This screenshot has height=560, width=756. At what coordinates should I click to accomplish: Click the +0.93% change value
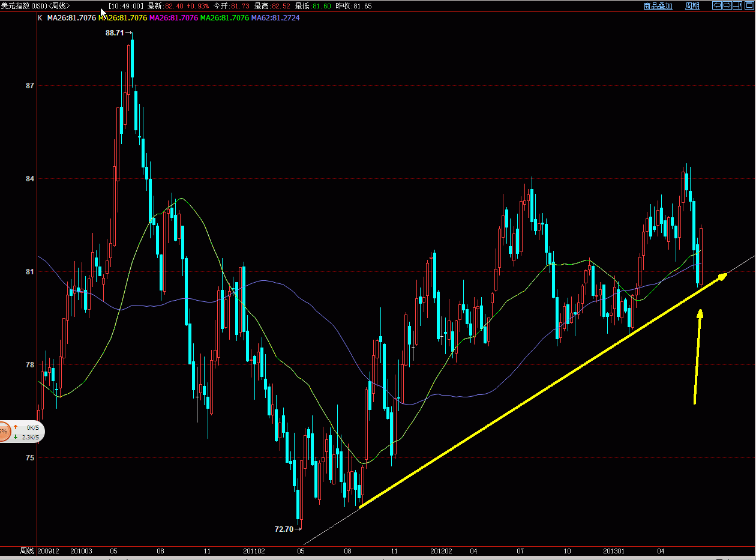pyautogui.click(x=197, y=6)
